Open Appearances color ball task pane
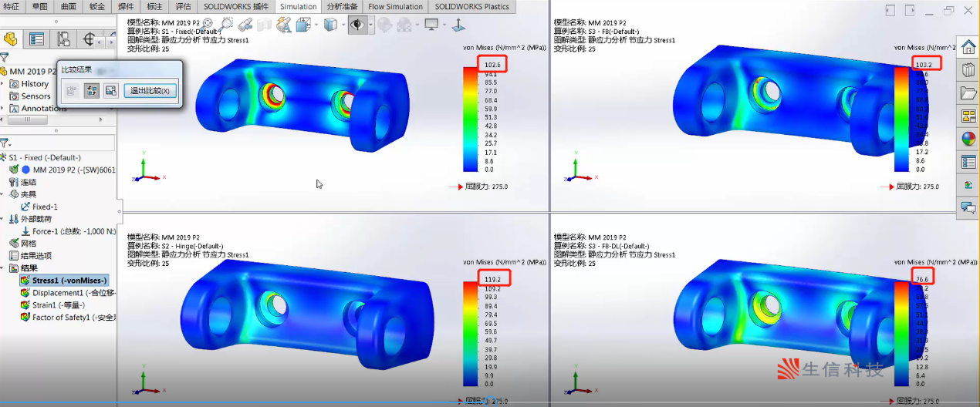 coord(968,139)
